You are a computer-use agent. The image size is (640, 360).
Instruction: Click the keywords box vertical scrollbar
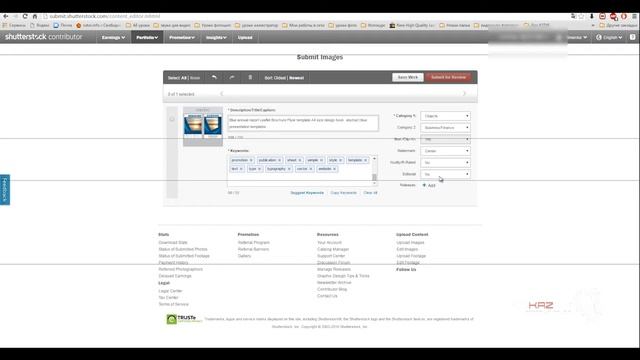(x=374, y=171)
